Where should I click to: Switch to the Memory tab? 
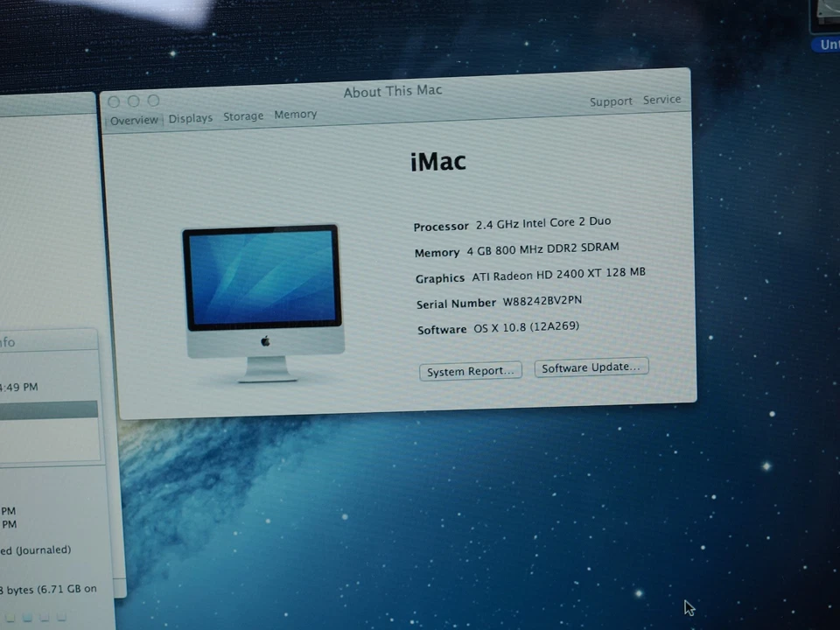click(x=295, y=115)
